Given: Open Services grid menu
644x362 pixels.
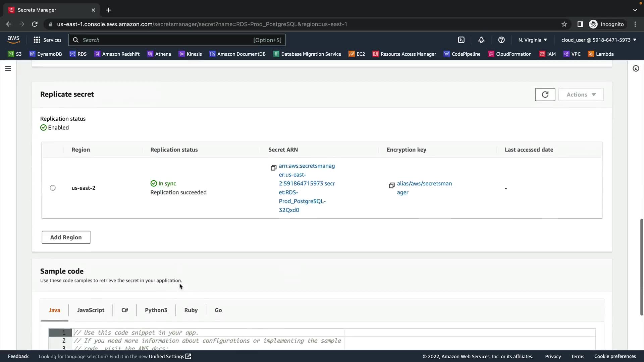Looking at the screenshot, I should point(47,40).
